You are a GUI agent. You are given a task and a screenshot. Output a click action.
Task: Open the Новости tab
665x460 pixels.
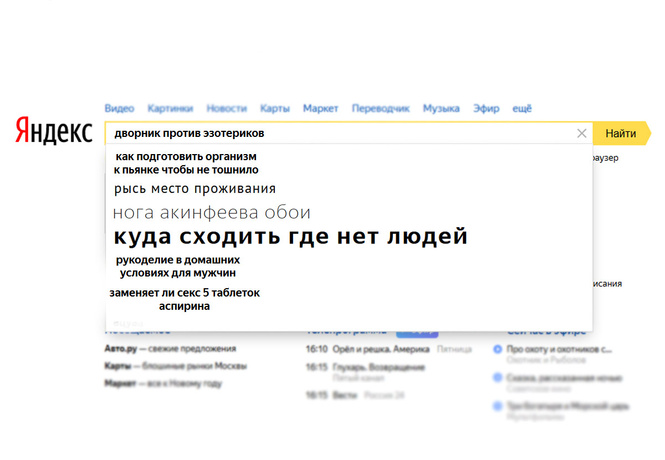tap(226, 109)
